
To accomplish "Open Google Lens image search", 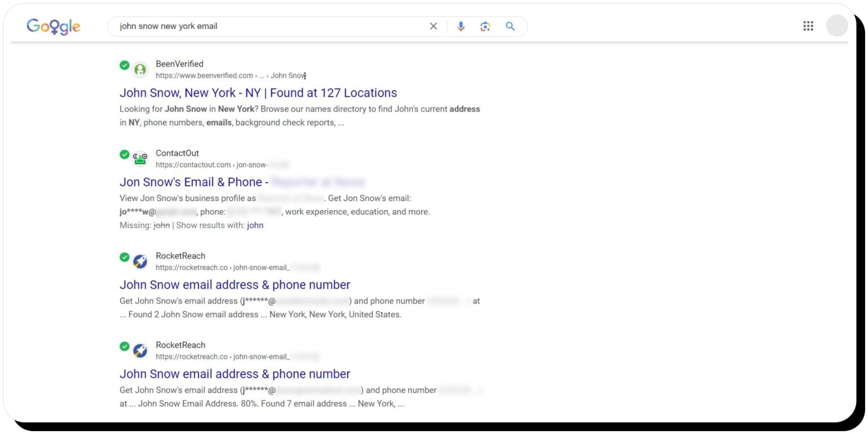I will 485,26.
